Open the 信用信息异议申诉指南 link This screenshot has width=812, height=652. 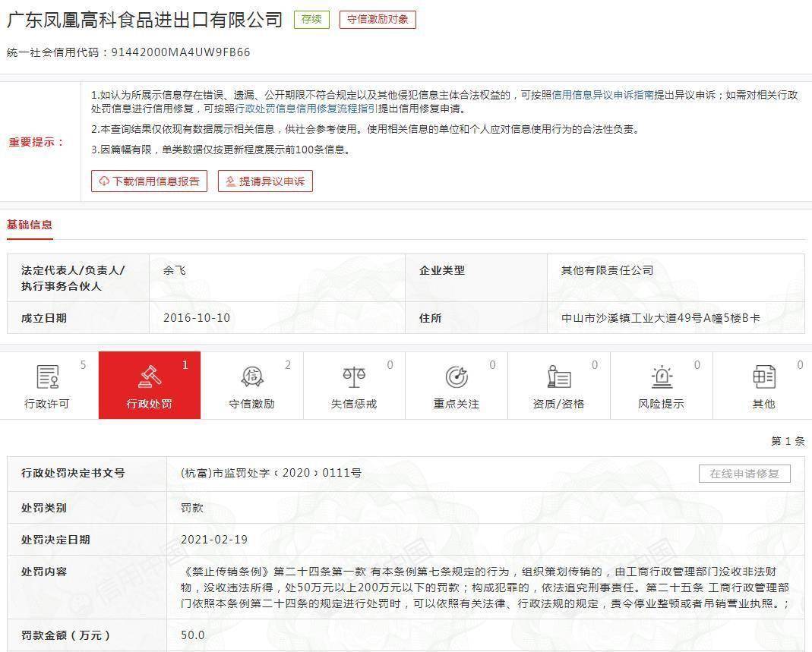[602, 96]
